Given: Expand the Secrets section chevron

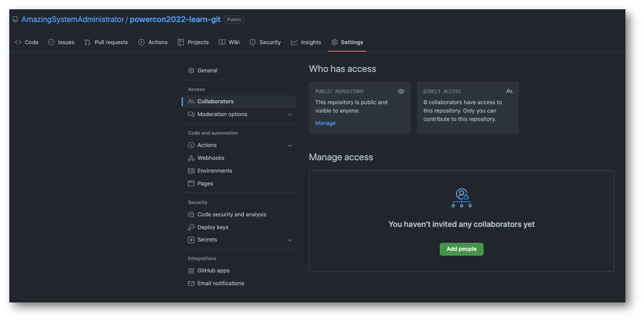Looking at the screenshot, I should tap(290, 240).
